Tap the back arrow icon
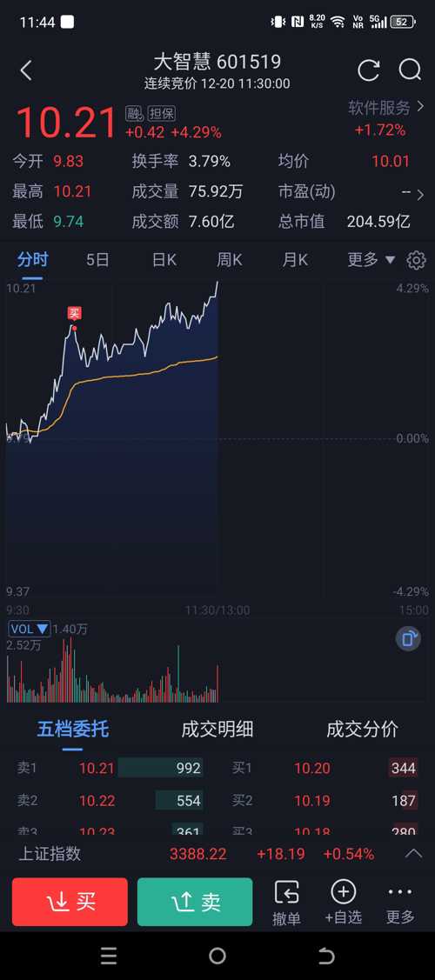This screenshot has width=435, height=980. pyautogui.click(x=25, y=70)
